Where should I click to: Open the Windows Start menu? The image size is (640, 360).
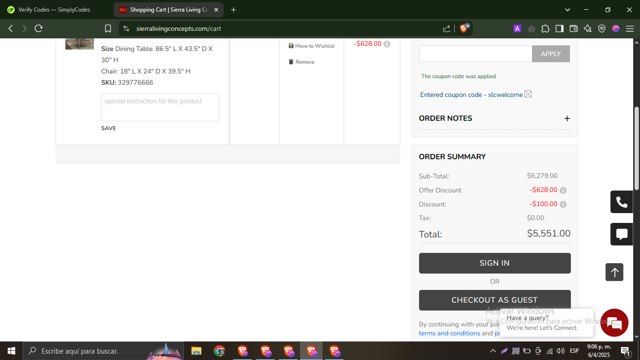point(11,351)
